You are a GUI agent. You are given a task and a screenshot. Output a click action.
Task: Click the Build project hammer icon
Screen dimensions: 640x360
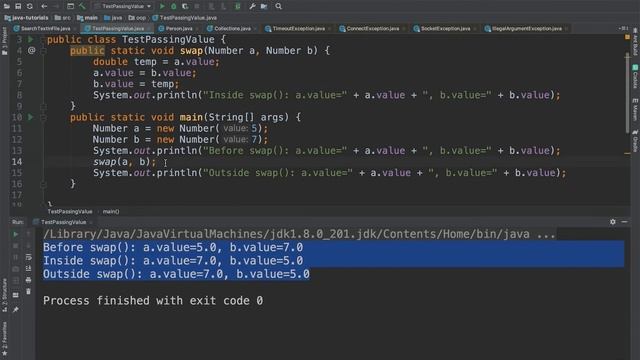82,6
